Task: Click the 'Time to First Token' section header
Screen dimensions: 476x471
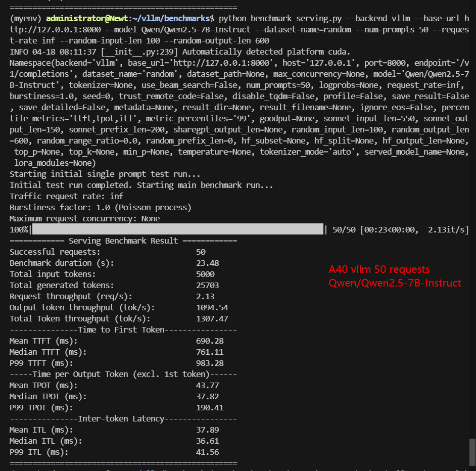Action: (123, 330)
